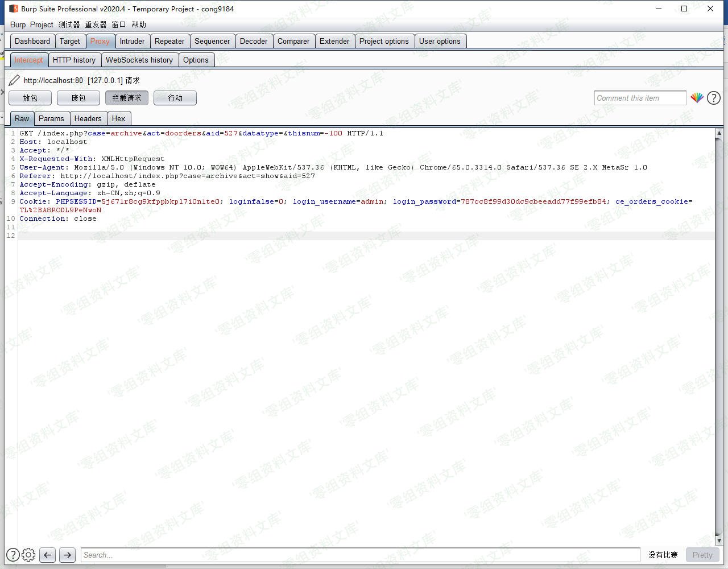The image size is (728, 569).
Task: Open the Project menu
Action: coord(42,24)
